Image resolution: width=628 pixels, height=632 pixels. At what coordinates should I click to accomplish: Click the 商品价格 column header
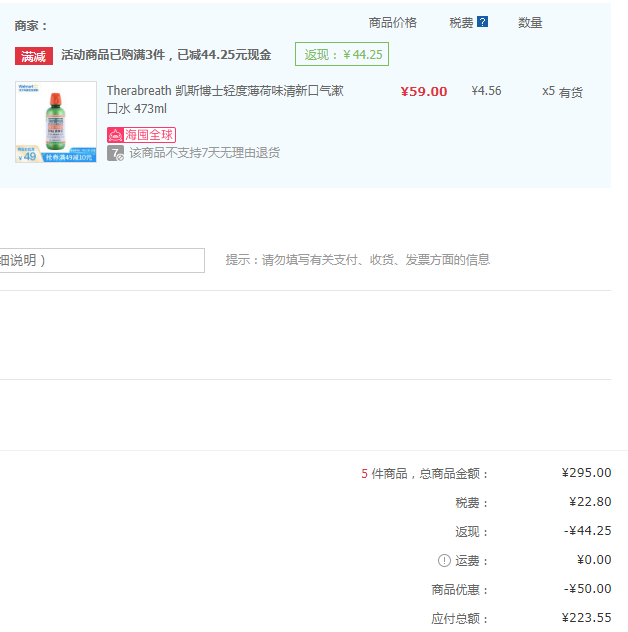pos(393,23)
